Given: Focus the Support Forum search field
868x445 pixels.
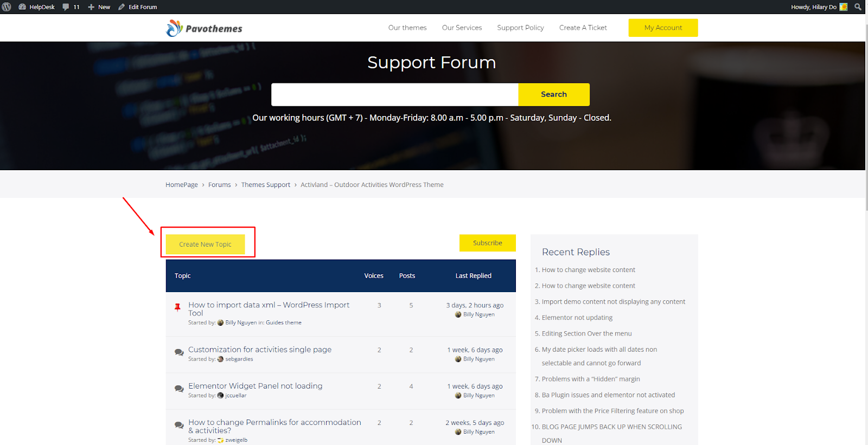Looking at the screenshot, I should tap(395, 94).
